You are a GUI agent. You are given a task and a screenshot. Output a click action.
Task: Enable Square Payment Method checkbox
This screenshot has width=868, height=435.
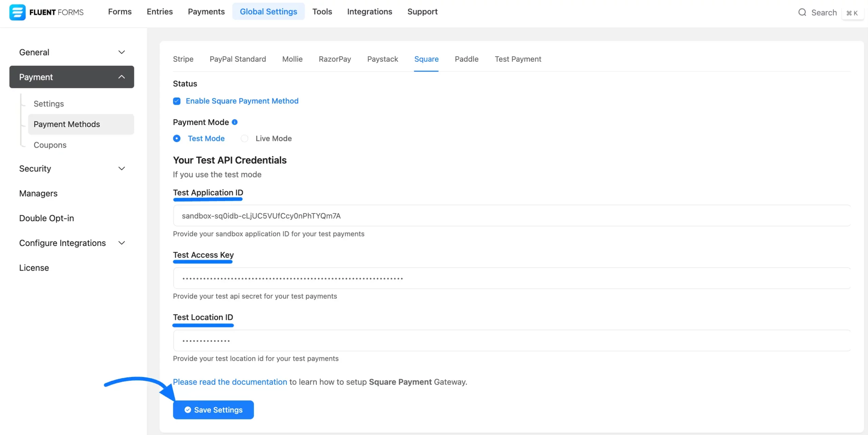pyautogui.click(x=177, y=101)
